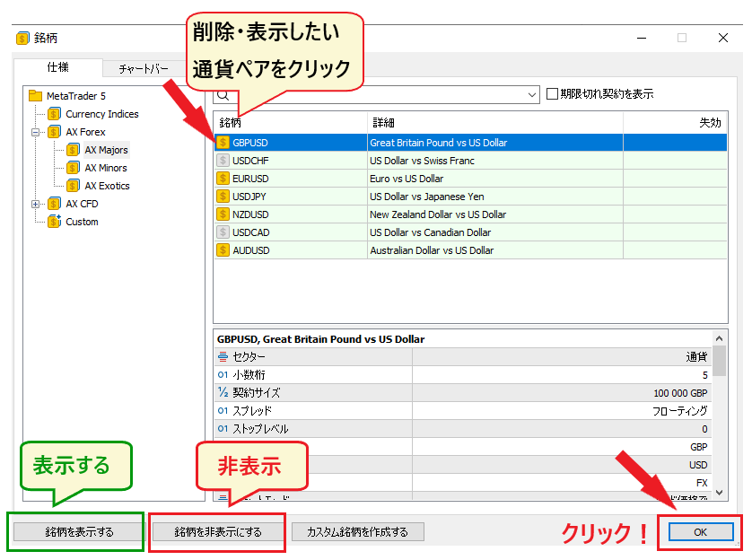Enable the 期限切れ契約を表示 checkbox

pyautogui.click(x=553, y=93)
